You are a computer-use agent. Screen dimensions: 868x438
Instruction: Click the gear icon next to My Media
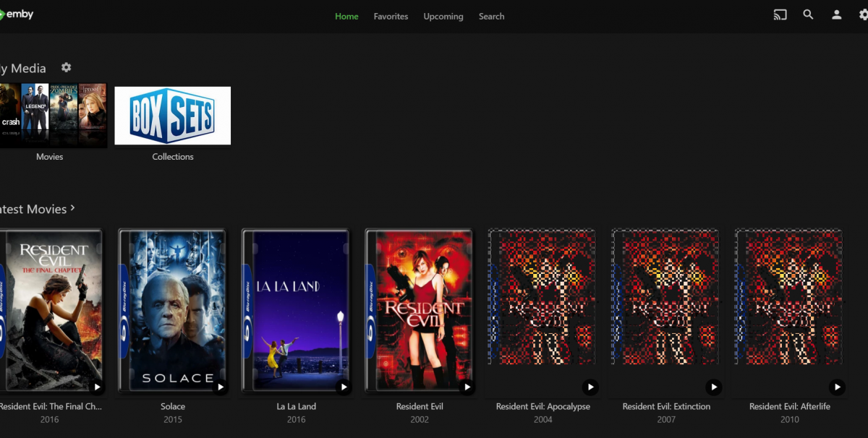tap(66, 67)
